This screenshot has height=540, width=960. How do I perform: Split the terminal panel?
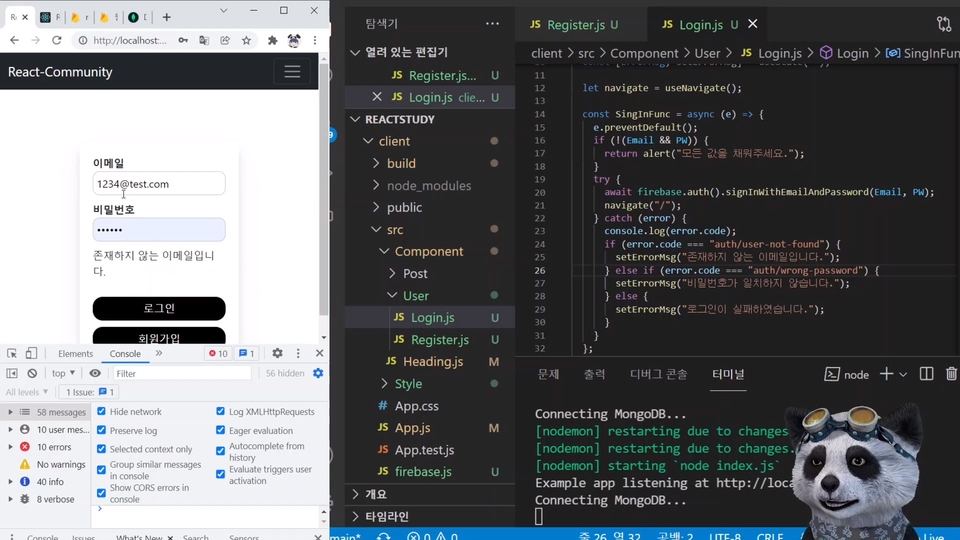926,373
